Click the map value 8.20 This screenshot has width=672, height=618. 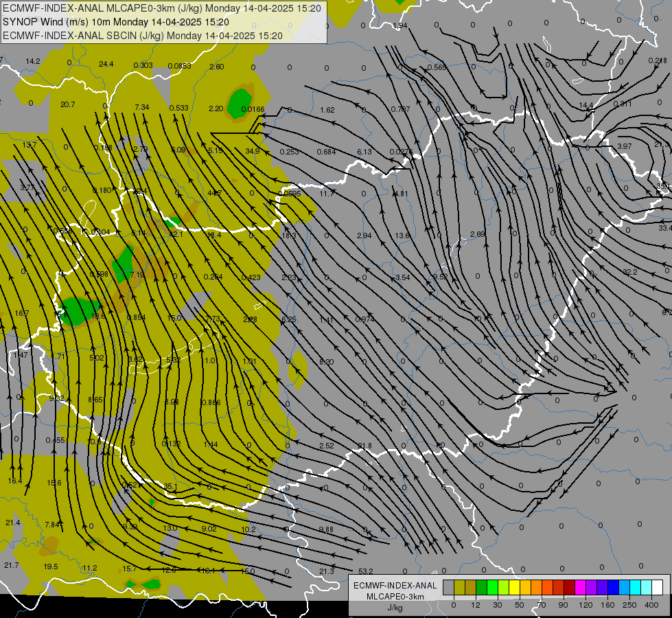pyautogui.click(x=327, y=362)
